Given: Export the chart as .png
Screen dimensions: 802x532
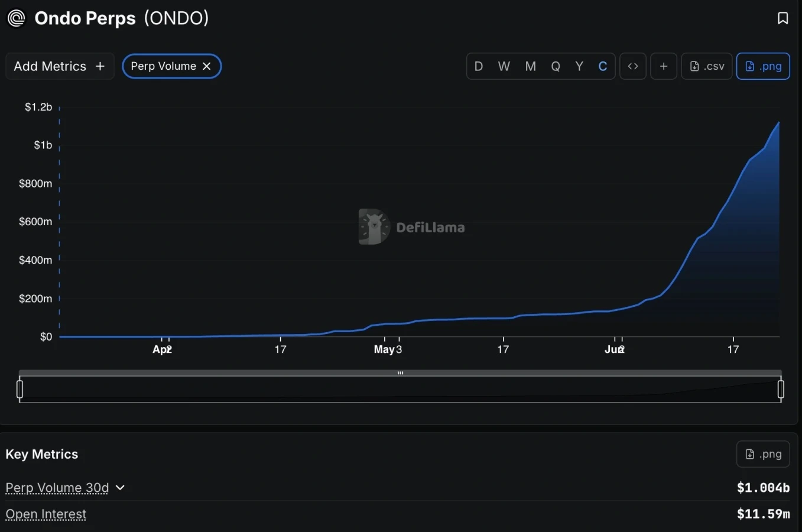Looking at the screenshot, I should pyautogui.click(x=763, y=66).
